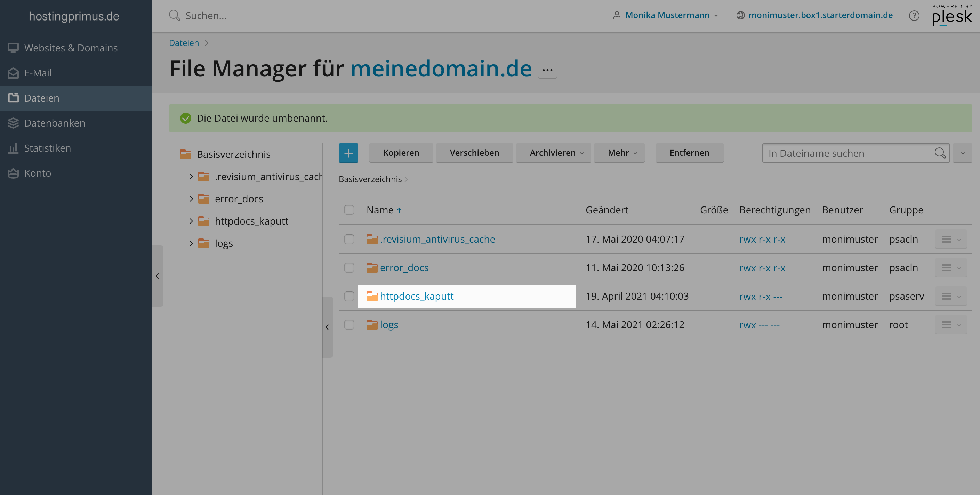Image resolution: width=980 pixels, height=495 pixels.
Task: Open row menu for logs
Action: tap(950, 325)
